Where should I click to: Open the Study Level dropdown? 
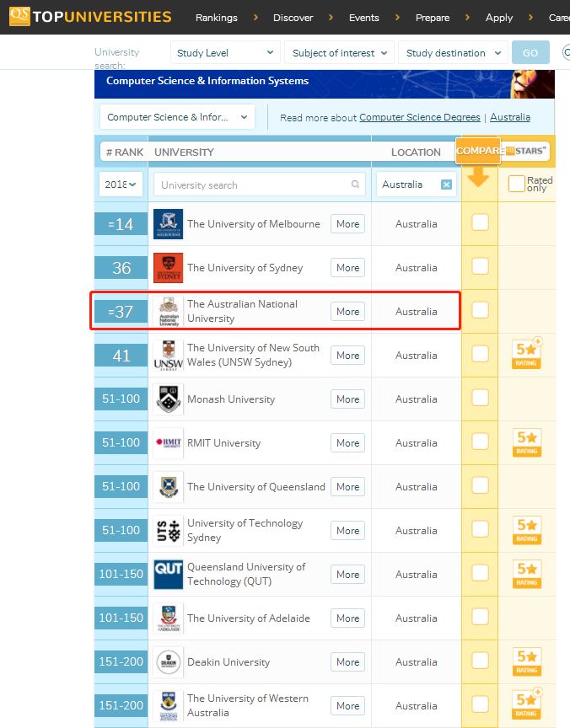coord(225,52)
